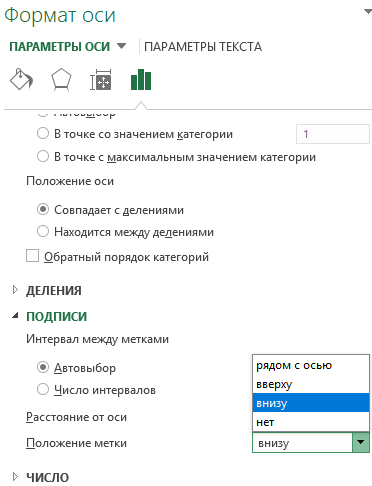Open the Effects pentagon tab
The width and height of the screenshot is (372, 486).
[x=61, y=79]
